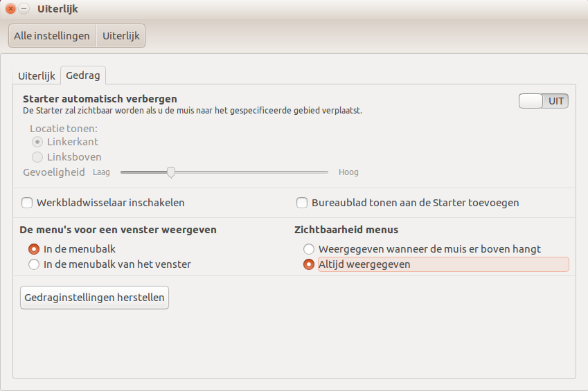
Task: Click the Uiterlijk window title bar
Action: [x=277, y=9]
